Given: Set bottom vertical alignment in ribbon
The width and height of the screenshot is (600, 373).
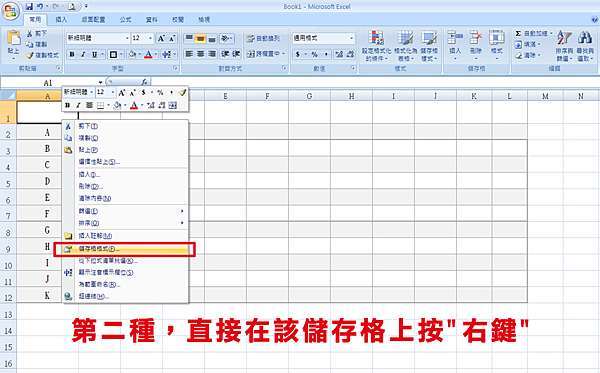Looking at the screenshot, I should (x=212, y=38).
